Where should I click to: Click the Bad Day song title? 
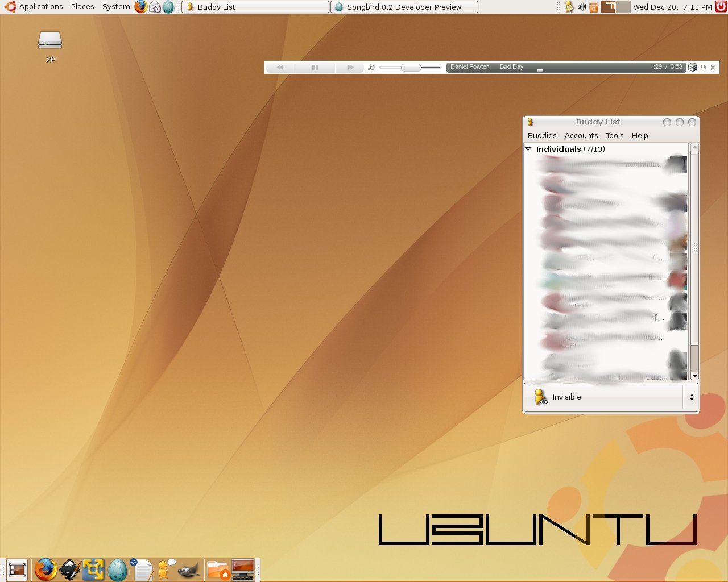(511, 66)
